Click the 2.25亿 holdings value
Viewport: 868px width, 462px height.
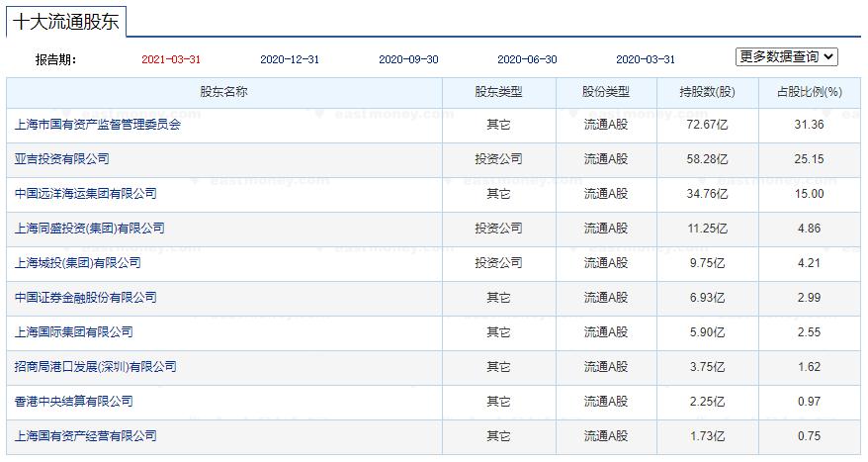pos(707,402)
